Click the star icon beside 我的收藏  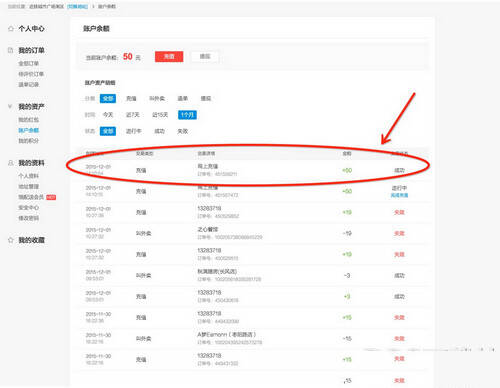[x=11, y=240]
